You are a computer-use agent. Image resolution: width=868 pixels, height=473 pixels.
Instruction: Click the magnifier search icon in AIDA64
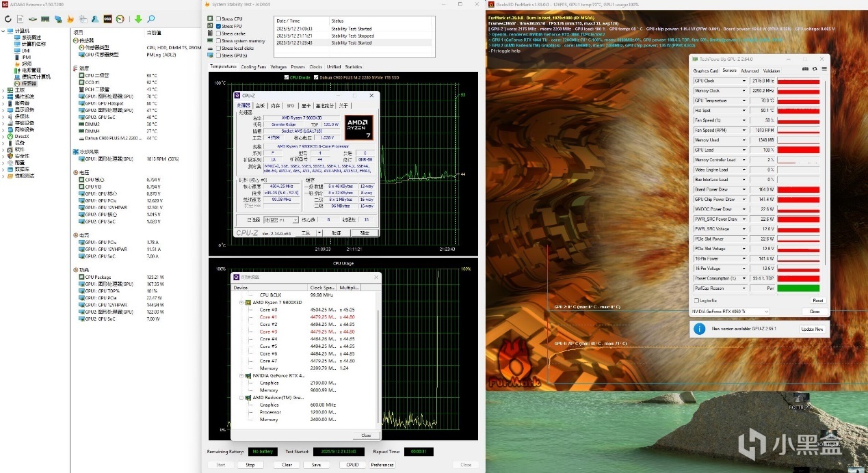150,19
